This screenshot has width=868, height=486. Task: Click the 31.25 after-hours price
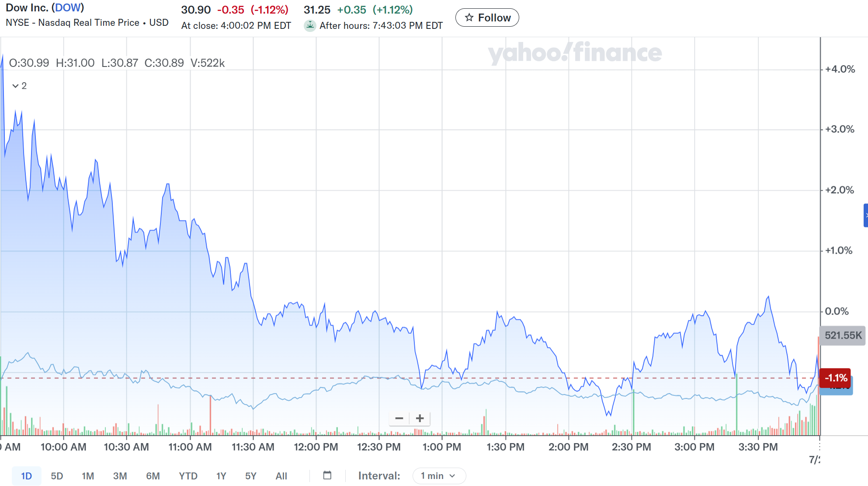pos(317,10)
